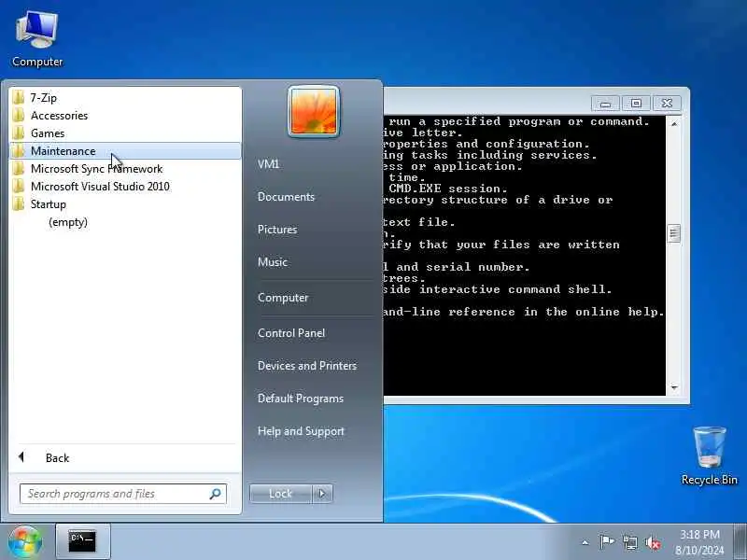Open the 7-Zip program folder
This screenshot has height=560, width=747.
pyautogui.click(x=125, y=98)
